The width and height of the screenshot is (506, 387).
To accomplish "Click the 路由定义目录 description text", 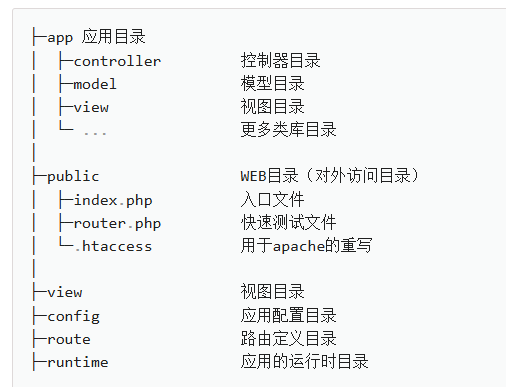I will pos(288,339).
